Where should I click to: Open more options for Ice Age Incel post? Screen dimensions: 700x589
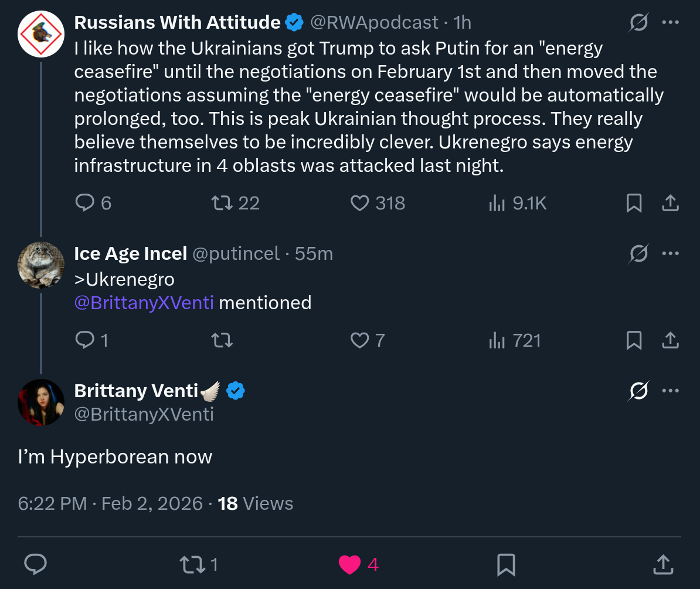pyautogui.click(x=670, y=253)
